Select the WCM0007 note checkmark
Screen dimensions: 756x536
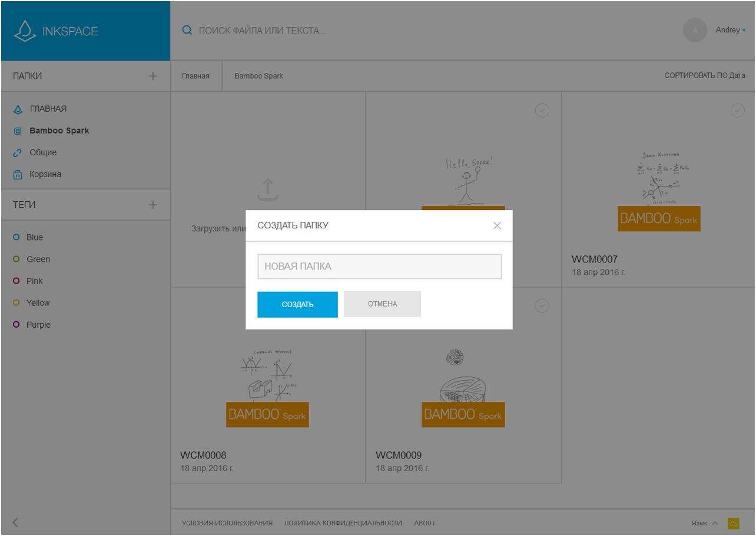(737, 110)
